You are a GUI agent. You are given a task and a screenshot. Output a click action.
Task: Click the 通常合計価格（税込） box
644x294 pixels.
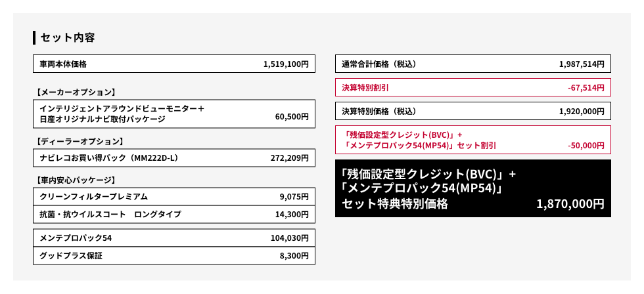click(473, 64)
